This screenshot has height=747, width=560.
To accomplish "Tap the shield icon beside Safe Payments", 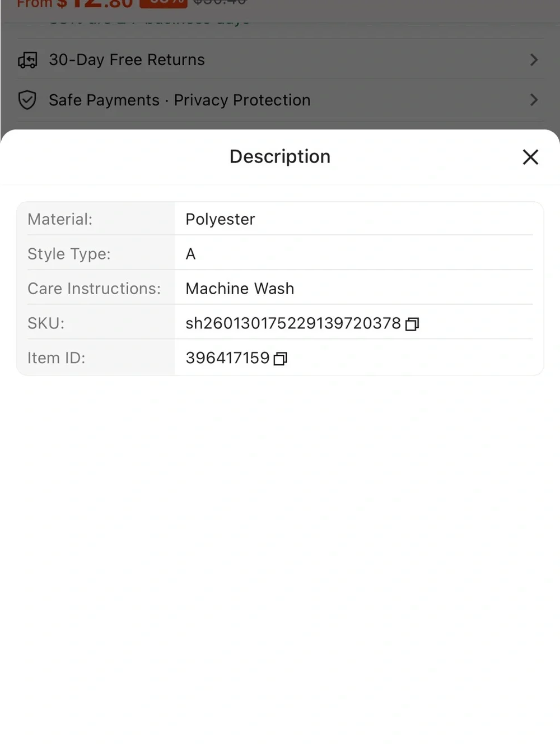I will 27,100.
